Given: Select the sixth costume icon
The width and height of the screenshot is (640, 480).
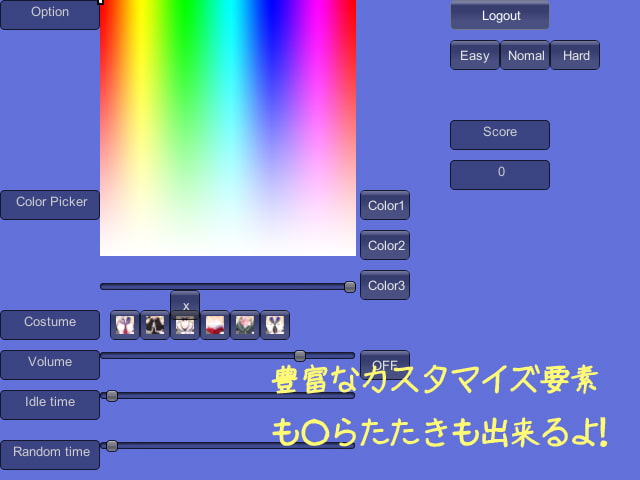Looking at the screenshot, I should coord(275,325).
